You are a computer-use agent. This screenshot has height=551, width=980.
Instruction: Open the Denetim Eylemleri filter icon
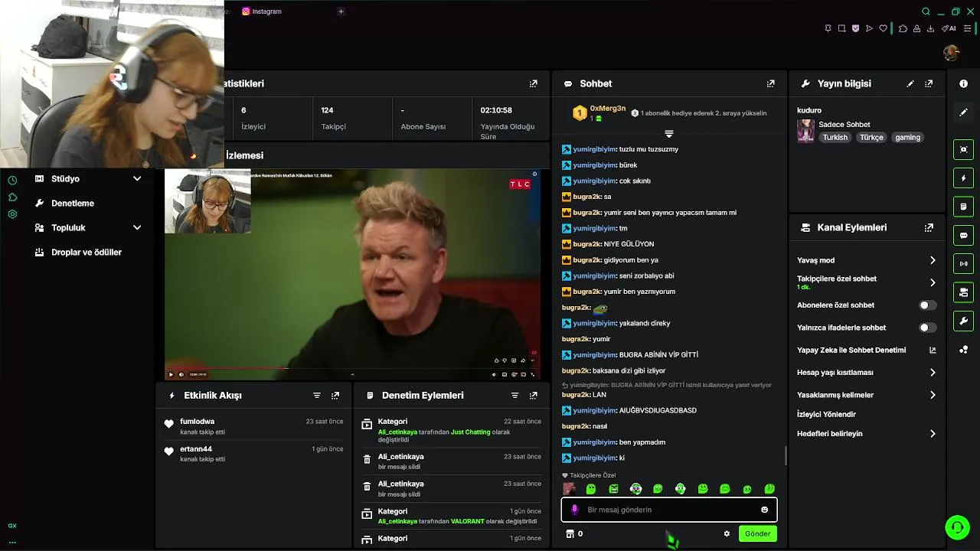tap(514, 396)
